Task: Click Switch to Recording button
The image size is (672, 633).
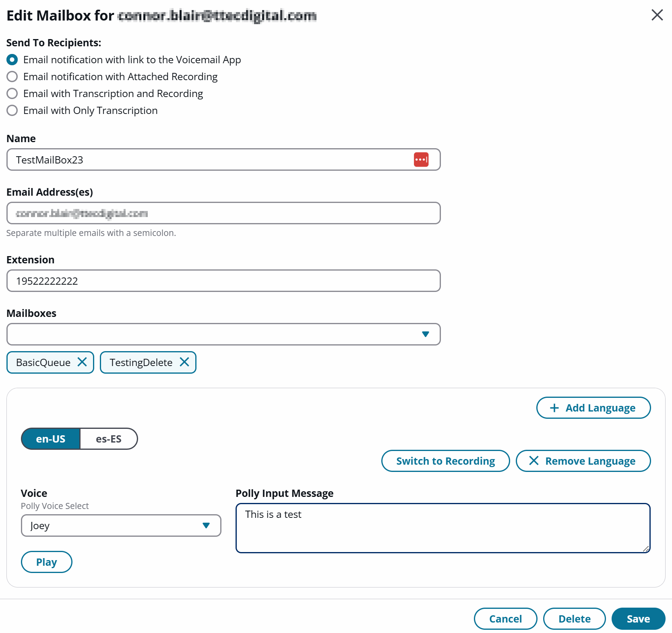Action: click(x=445, y=461)
